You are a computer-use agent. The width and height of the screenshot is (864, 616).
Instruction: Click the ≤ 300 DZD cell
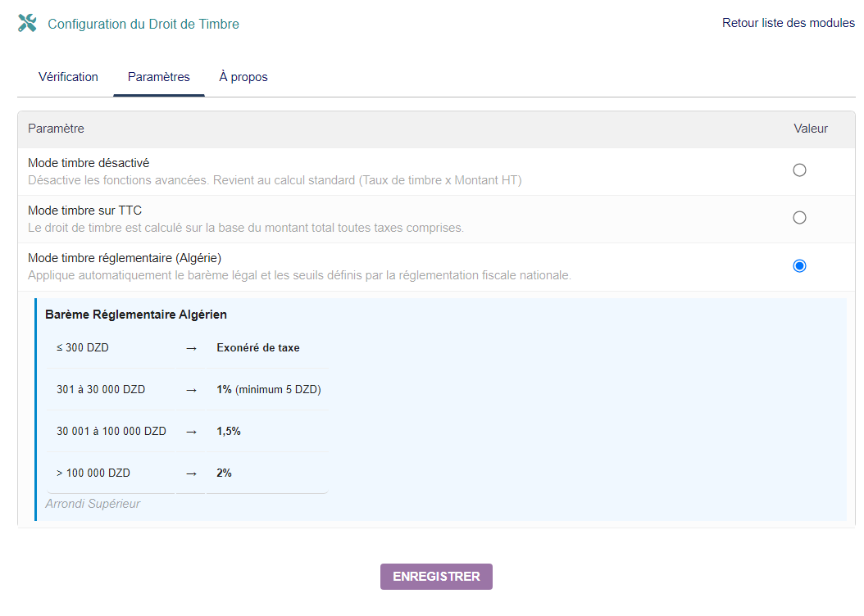[83, 348]
